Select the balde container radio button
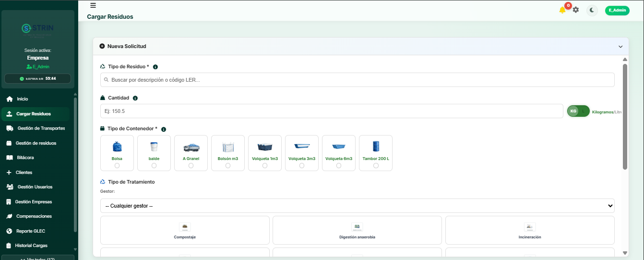The width and height of the screenshot is (644, 260). tap(154, 165)
